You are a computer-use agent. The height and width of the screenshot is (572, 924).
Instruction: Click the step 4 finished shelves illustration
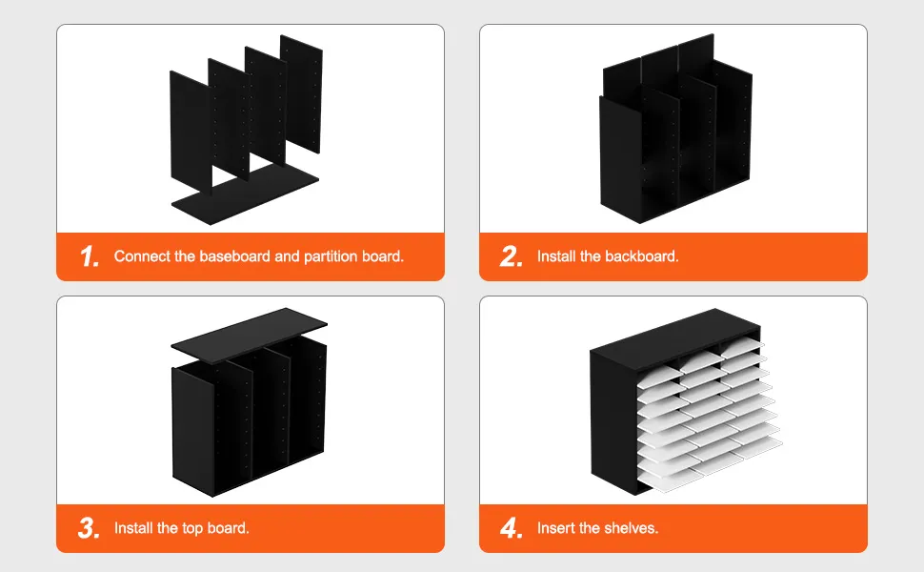(x=686, y=401)
